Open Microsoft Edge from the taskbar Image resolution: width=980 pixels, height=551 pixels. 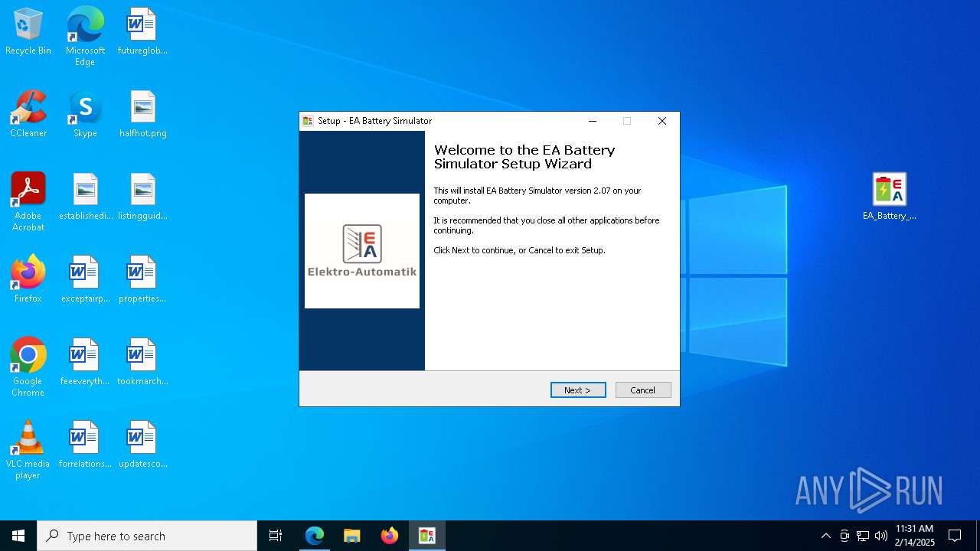[315, 536]
